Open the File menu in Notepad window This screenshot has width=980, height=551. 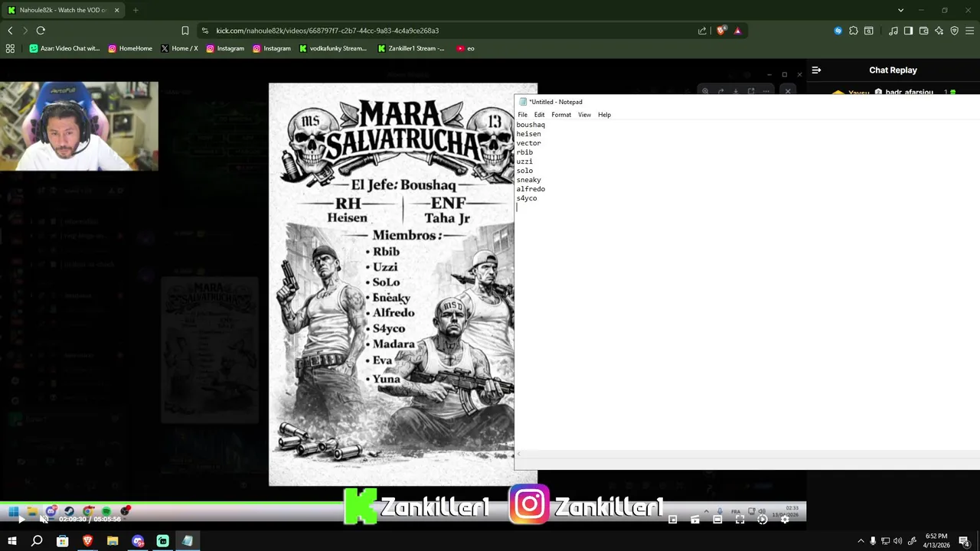(522, 115)
